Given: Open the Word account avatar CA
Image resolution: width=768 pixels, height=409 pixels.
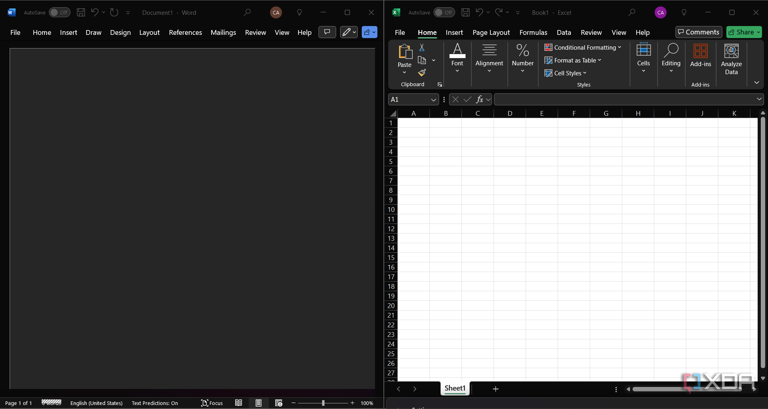Looking at the screenshot, I should point(276,13).
